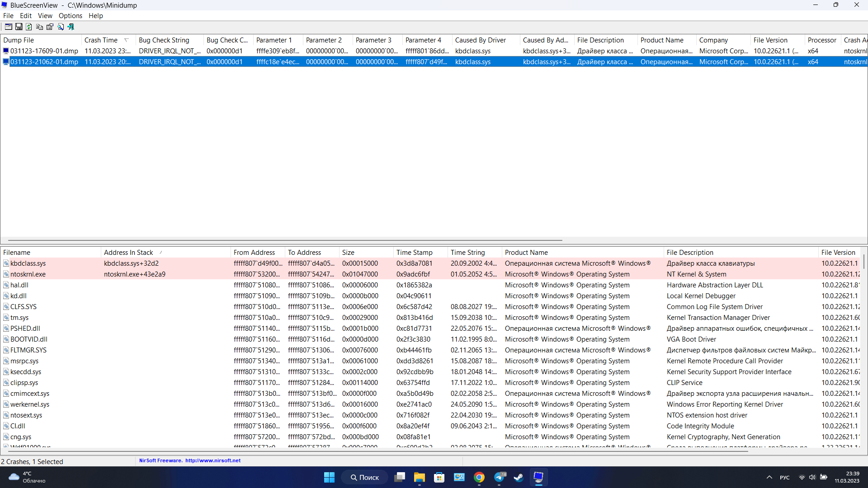Copy selected items using the toolbar icon

click(x=40, y=27)
